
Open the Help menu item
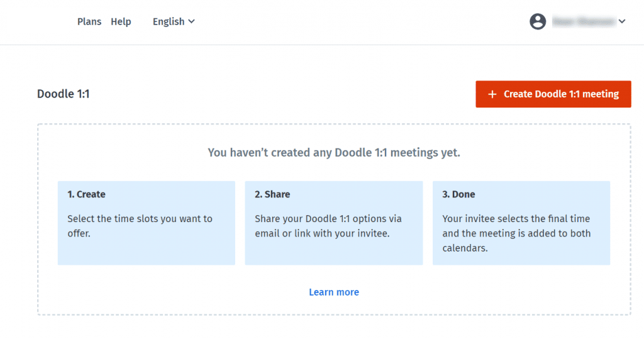[121, 21]
